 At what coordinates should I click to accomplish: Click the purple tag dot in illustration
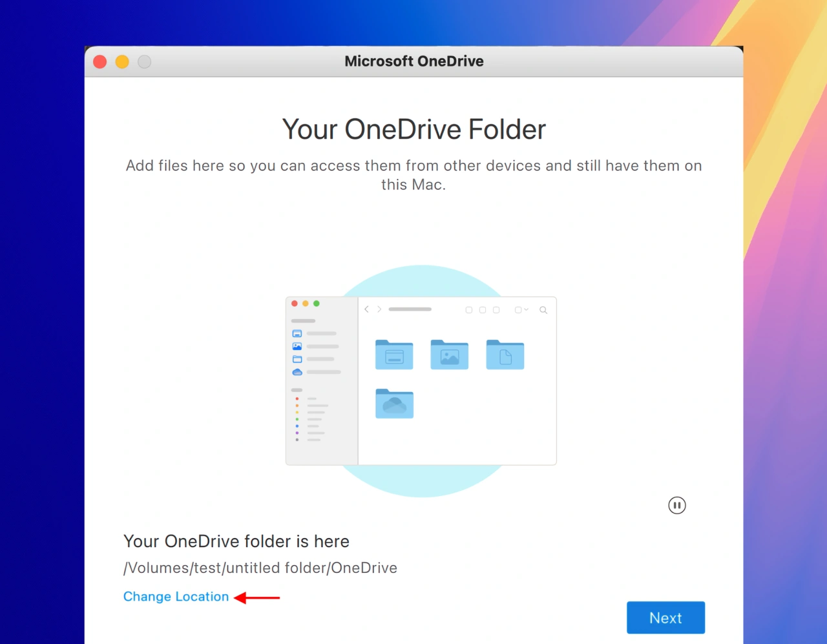297,433
